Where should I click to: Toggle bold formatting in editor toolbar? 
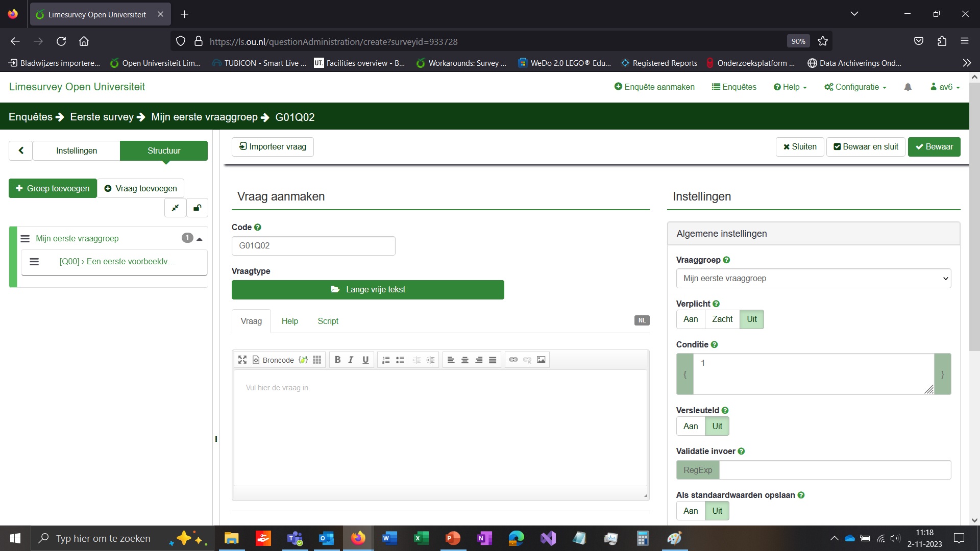pos(337,360)
